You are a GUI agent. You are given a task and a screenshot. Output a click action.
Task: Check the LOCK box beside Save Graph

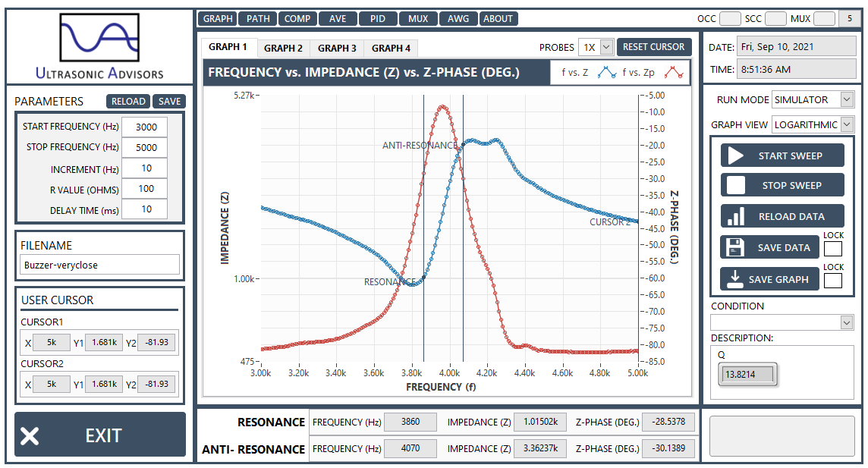832,281
